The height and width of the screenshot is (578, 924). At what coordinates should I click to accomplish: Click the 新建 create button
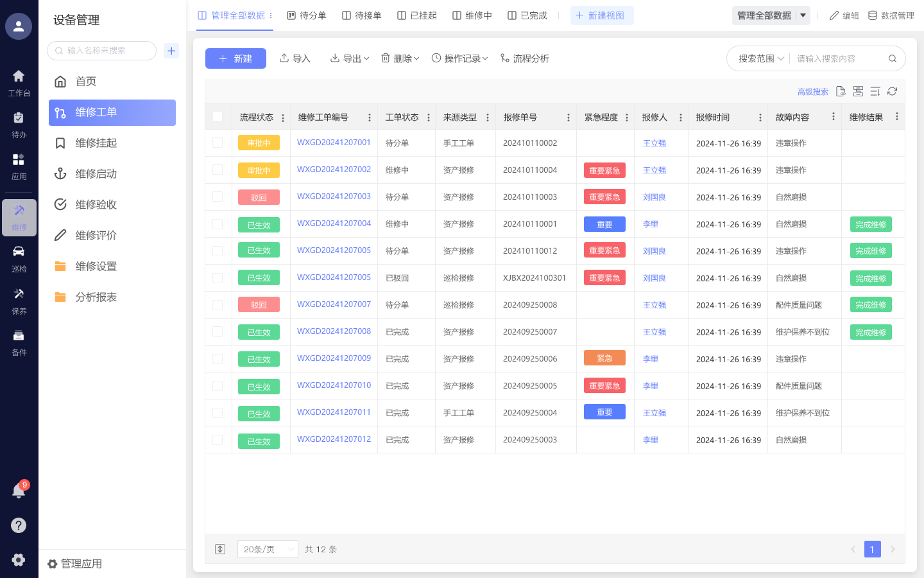(x=235, y=58)
